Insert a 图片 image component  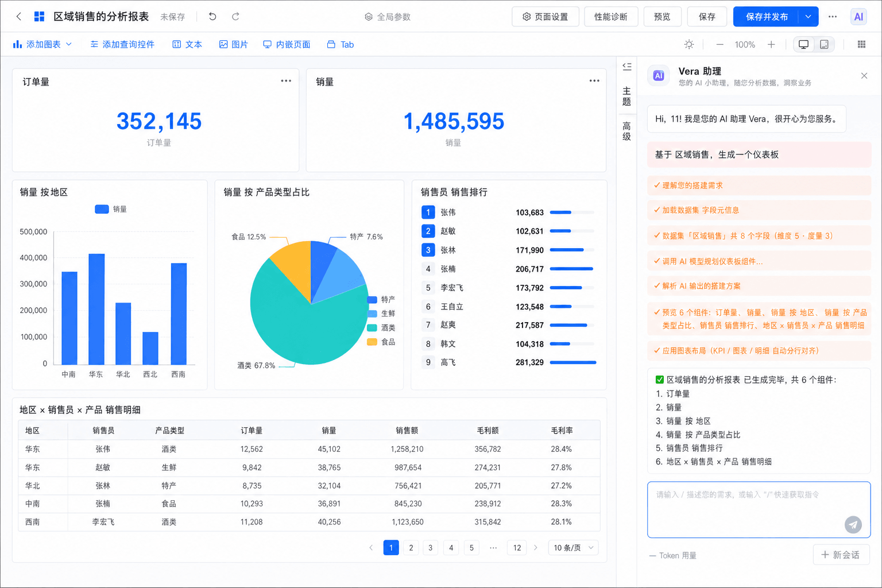233,44
